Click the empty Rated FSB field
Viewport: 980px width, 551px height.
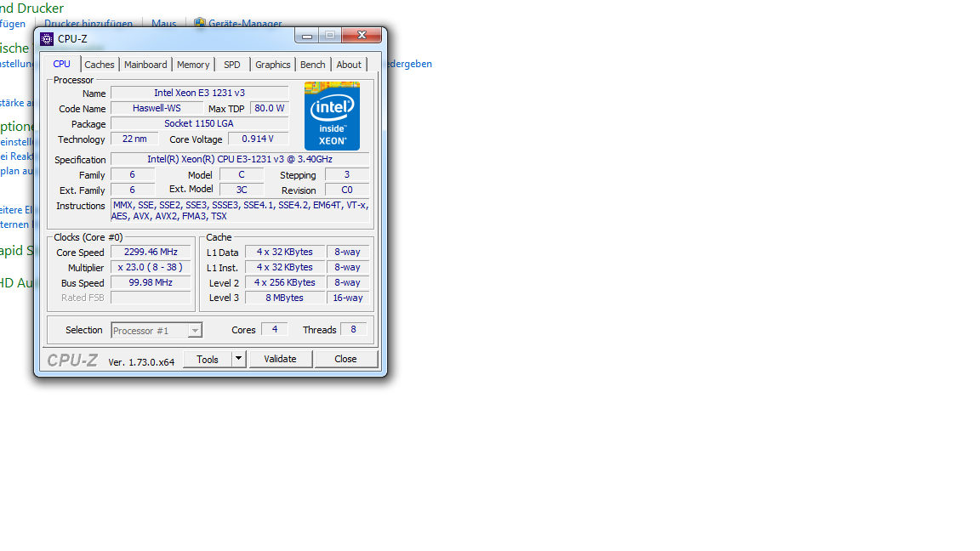151,298
